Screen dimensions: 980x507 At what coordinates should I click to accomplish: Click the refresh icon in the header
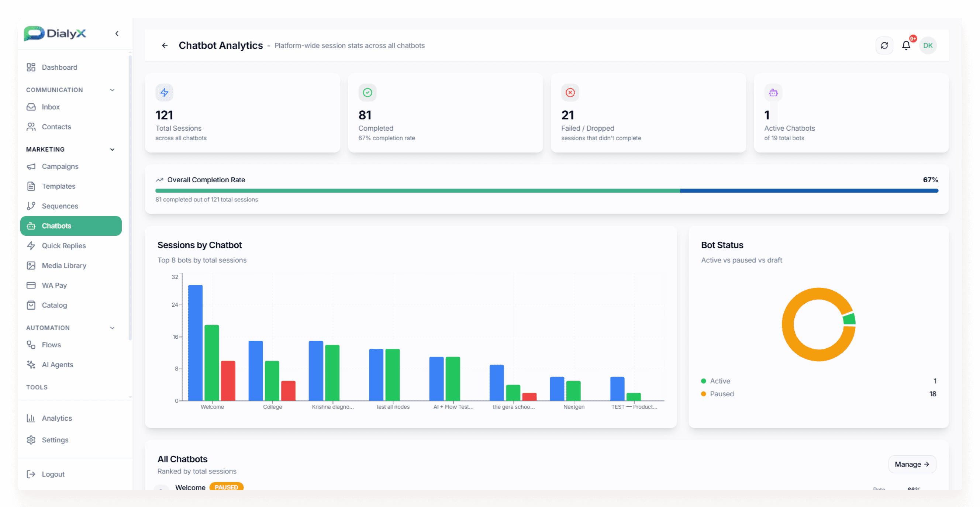[x=884, y=46]
